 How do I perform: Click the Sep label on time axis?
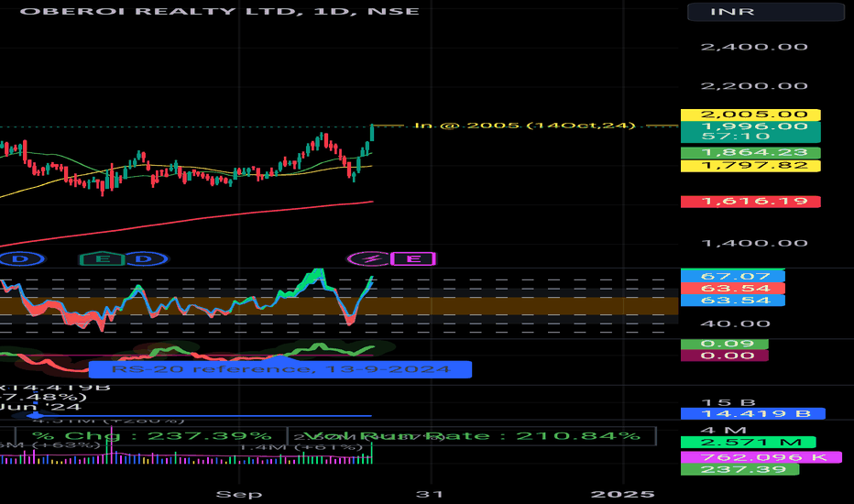click(239, 494)
